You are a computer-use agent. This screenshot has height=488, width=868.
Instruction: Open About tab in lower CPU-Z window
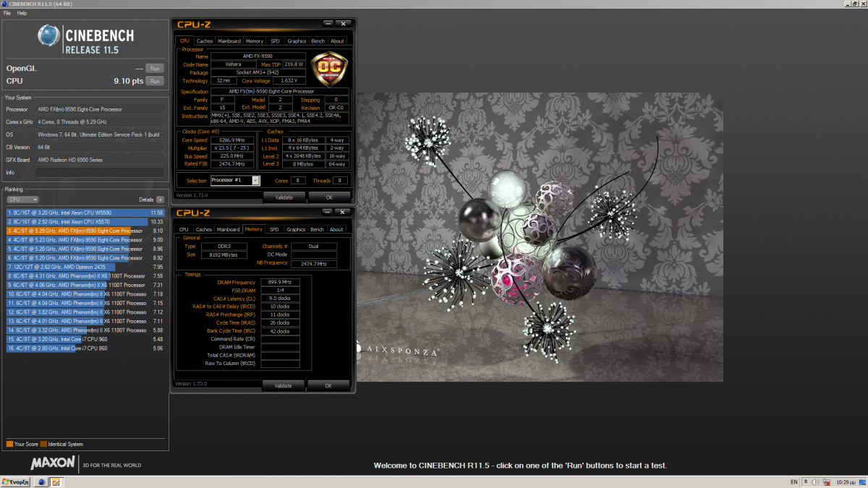336,229
